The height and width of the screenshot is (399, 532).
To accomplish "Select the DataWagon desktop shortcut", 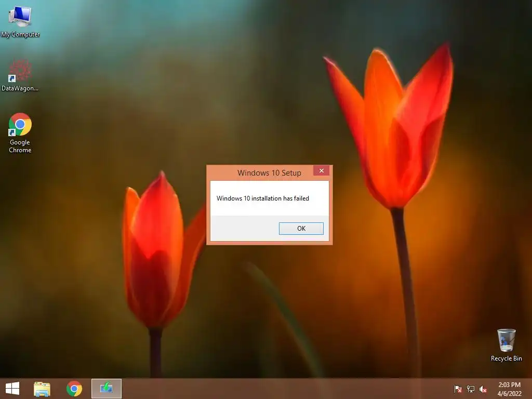I will click(x=20, y=75).
